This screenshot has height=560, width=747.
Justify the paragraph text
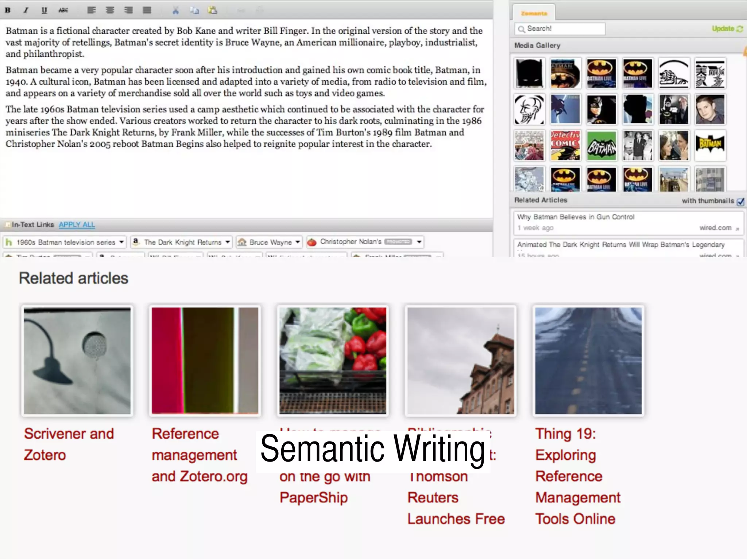click(147, 10)
